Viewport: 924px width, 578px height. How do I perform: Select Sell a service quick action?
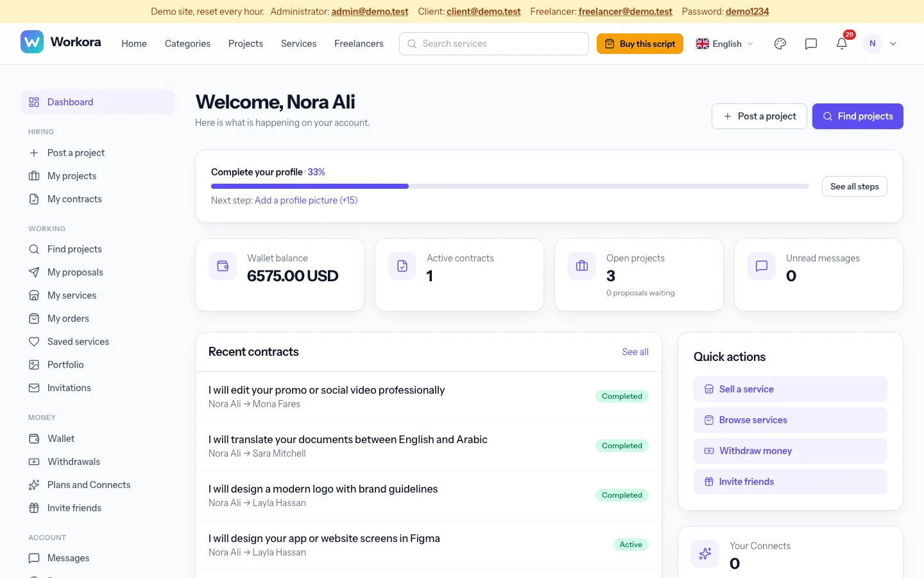(791, 389)
